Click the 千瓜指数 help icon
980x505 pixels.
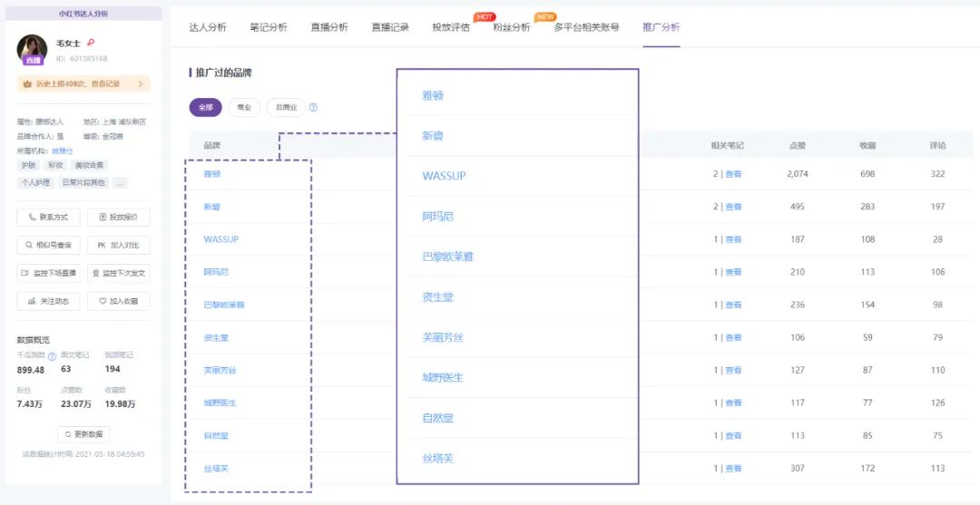click(52, 356)
